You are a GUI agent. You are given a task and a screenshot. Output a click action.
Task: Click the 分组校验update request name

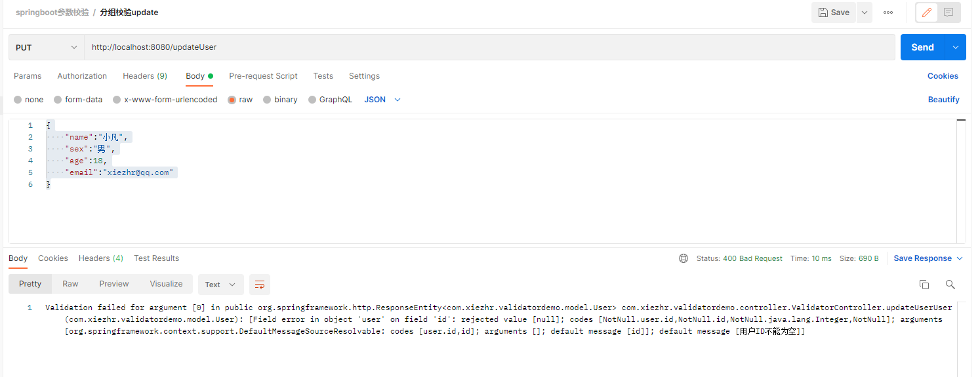(x=129, y=12)
